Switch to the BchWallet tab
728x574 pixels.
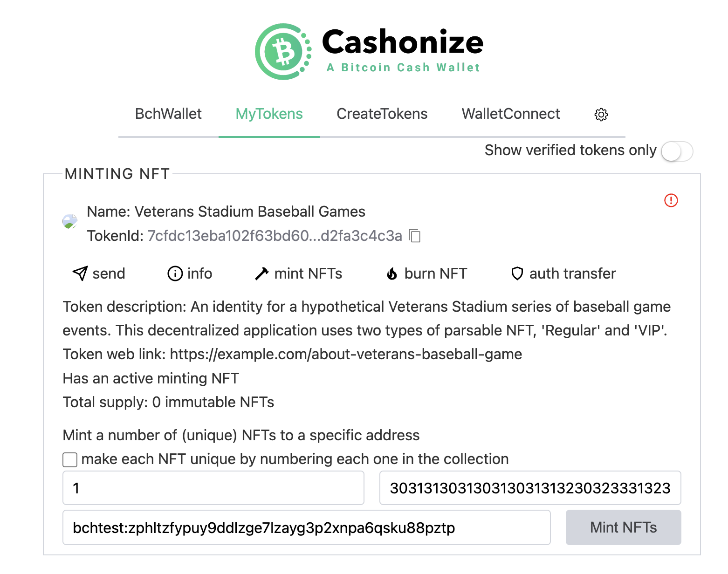click(x=168, y=114)
